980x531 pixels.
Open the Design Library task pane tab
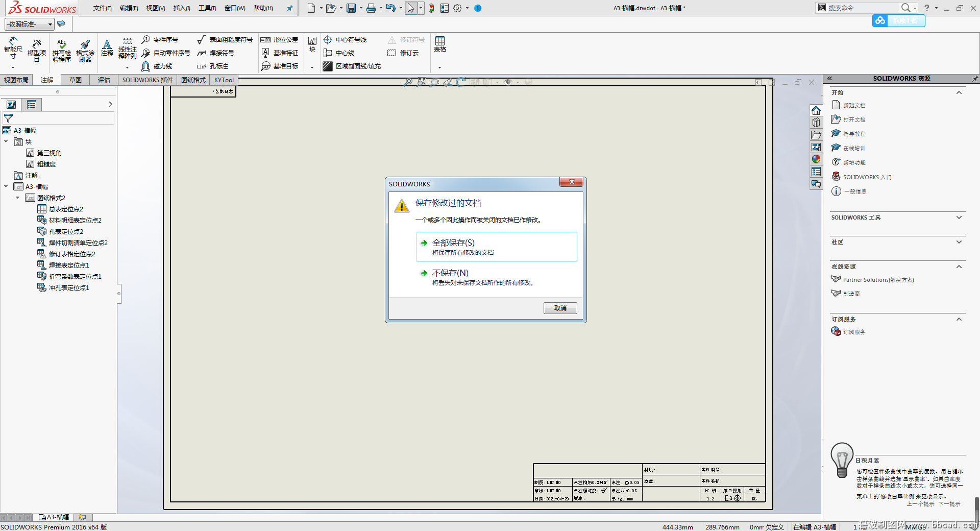click(x=816, y=123)
